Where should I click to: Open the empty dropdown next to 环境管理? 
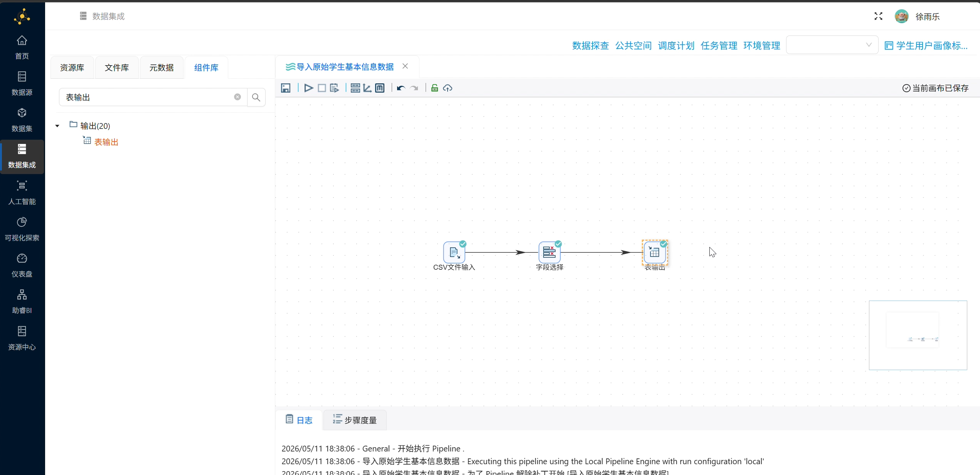point(832,45)
